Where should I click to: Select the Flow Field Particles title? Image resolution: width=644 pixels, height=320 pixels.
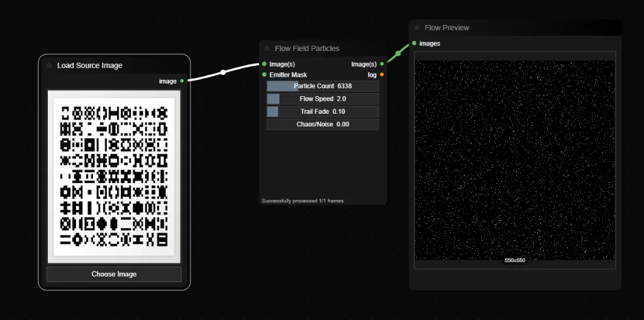tap(307, 48)
